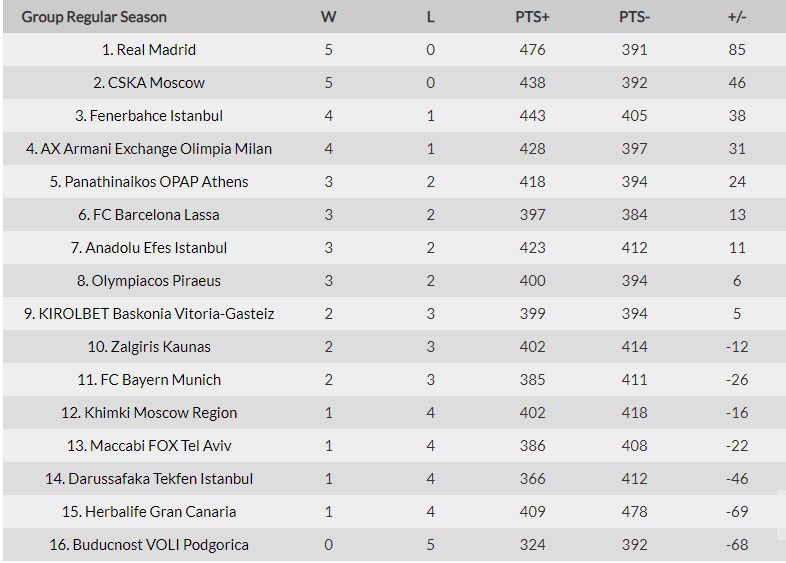Click the +/- column header
Viewport: 786px width, 563px height.
737,17
